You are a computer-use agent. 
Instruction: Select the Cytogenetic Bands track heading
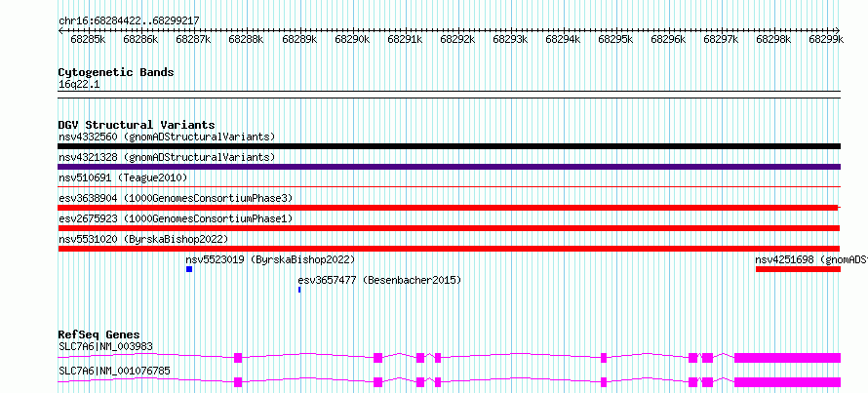click(116, 72)
